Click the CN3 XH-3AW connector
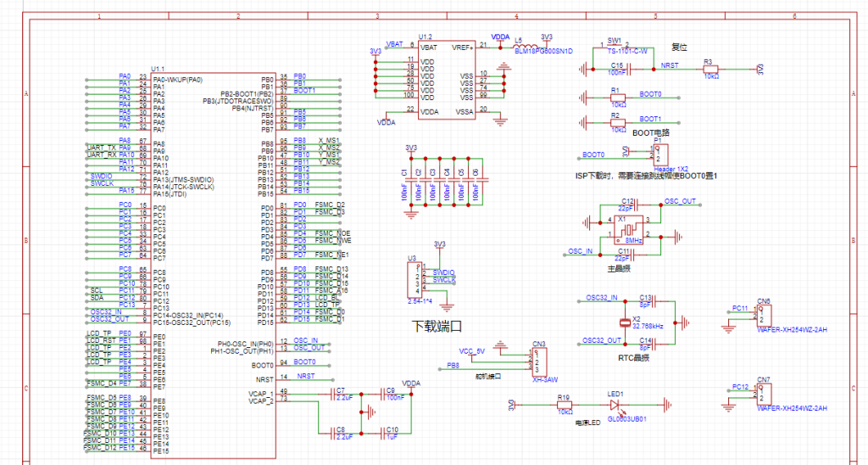Image resolution: width=868 pixels, height=465 pixels. (x=538, y=361)
